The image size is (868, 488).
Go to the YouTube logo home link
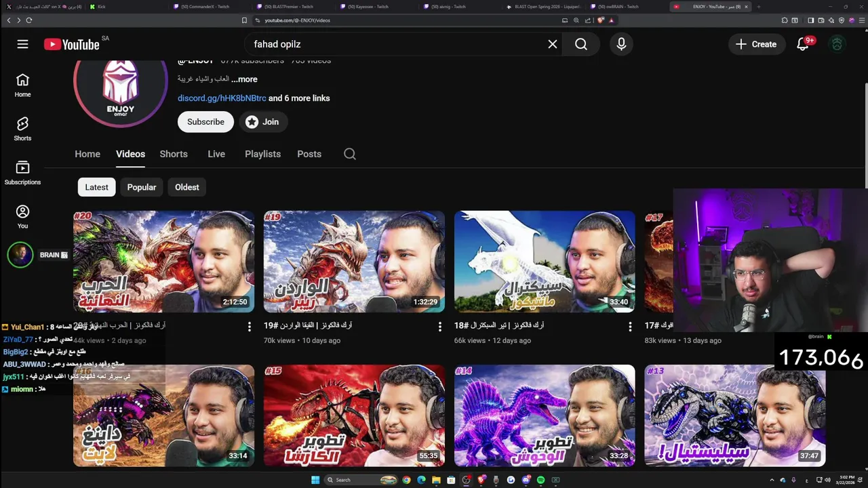pos(72,44)
